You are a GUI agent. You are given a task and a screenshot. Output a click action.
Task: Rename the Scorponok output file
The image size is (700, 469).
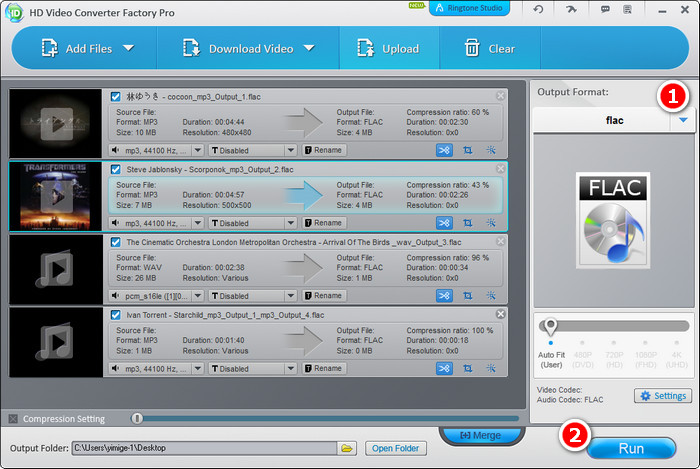[324, 223]
